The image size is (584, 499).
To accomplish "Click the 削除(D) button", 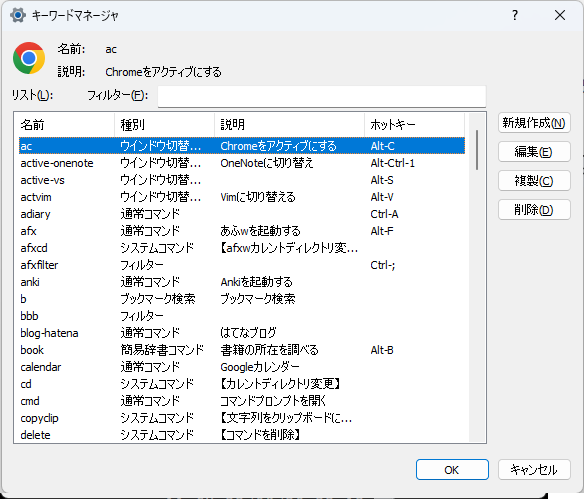I will coord(534,210).
